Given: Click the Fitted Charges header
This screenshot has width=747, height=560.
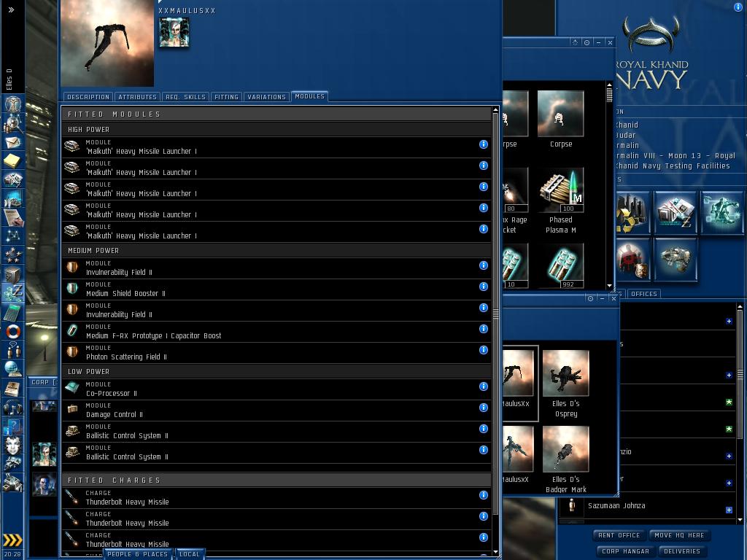Looking at the screenshot, I should [x=276, y=480].
